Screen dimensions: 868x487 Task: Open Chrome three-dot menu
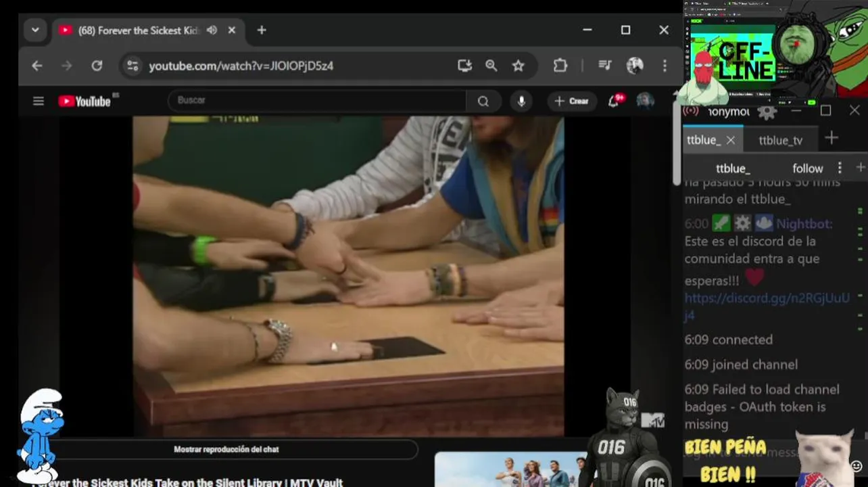[x=665, y=66]
